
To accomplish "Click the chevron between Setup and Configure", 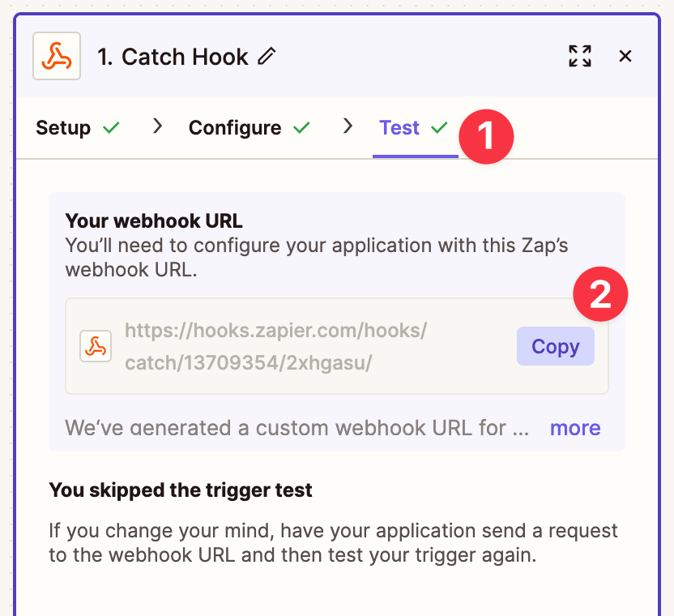I will click(158, 126).
